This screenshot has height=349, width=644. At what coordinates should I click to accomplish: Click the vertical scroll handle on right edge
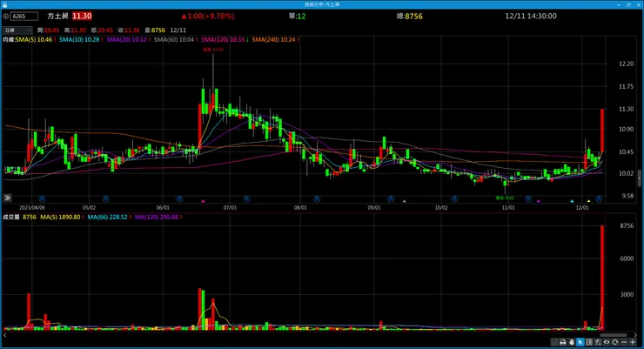(639, 178)
